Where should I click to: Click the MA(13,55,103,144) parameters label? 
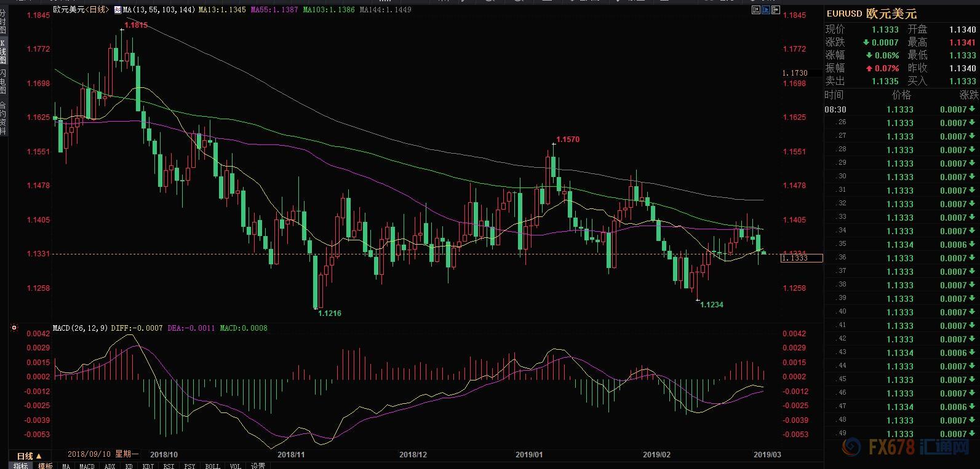[x=159, y=10]
